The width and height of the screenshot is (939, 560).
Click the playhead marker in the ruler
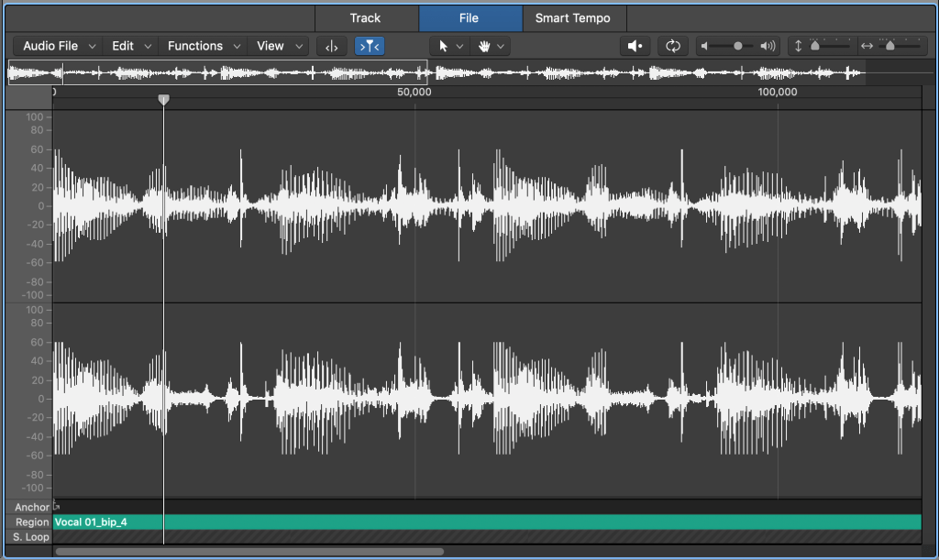(x=164, y=100)
